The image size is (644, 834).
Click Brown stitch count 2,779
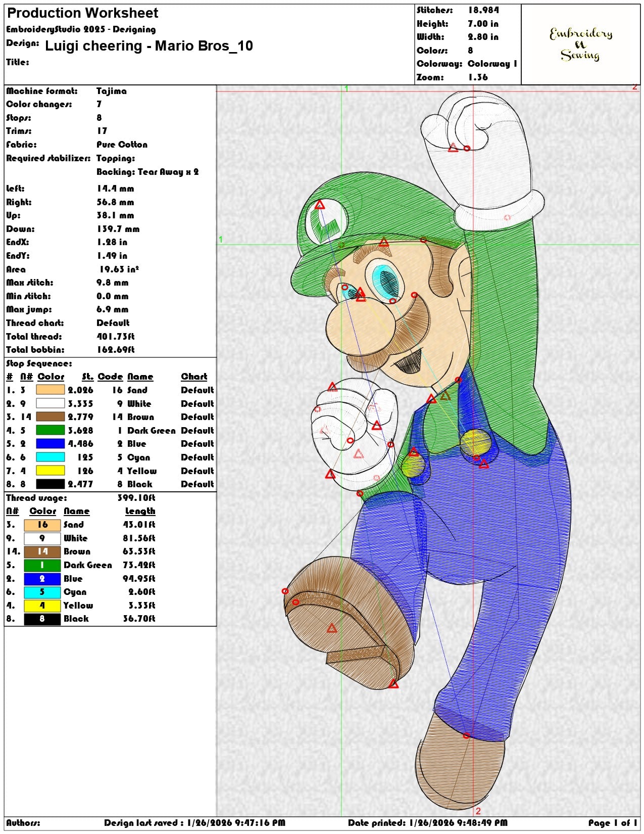(81, 417)
